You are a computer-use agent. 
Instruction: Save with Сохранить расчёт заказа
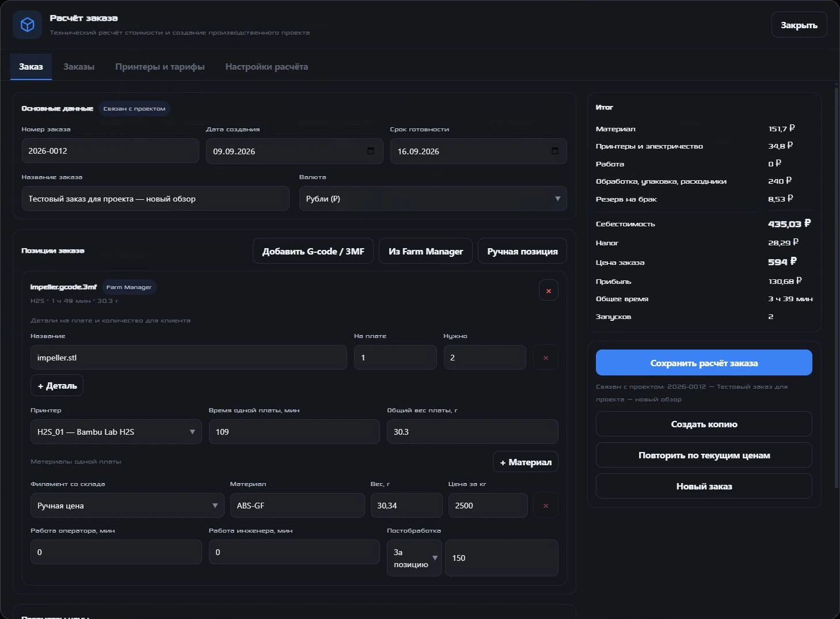point(704,363)
